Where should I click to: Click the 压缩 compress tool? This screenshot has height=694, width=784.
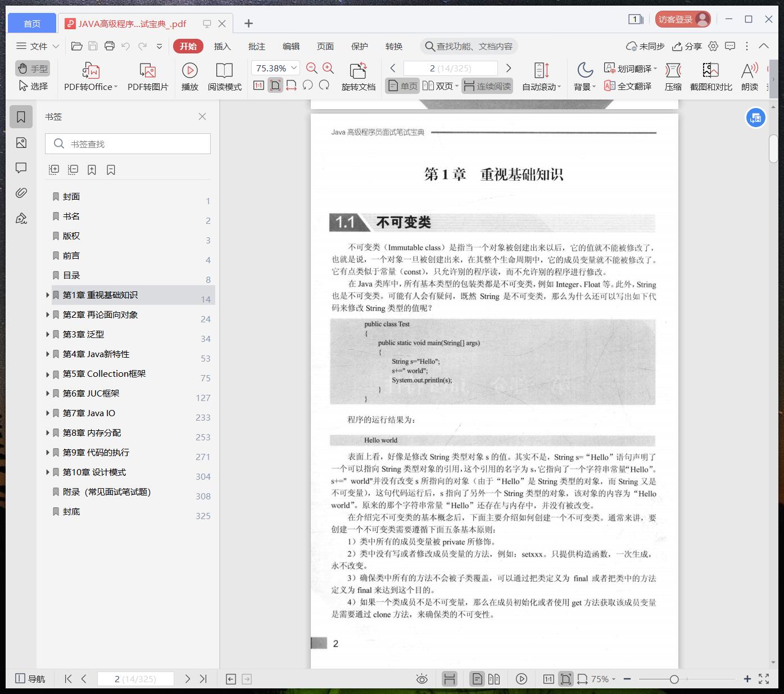point(673,76)
